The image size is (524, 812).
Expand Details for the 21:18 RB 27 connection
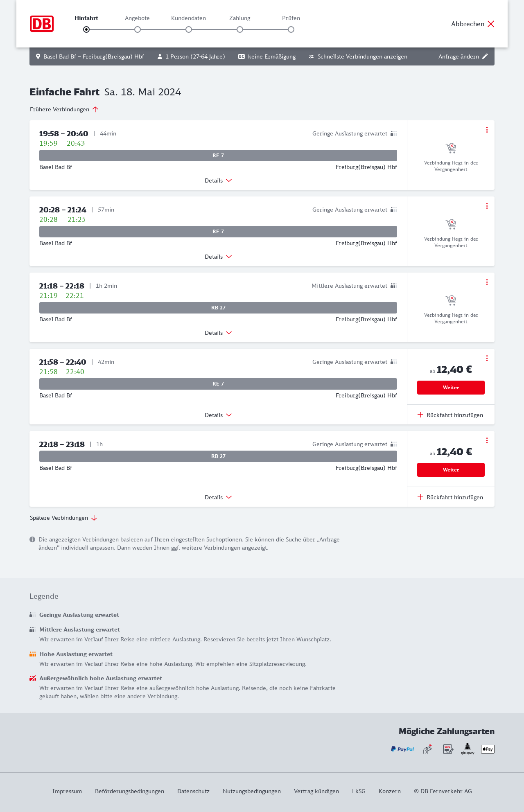218,333
